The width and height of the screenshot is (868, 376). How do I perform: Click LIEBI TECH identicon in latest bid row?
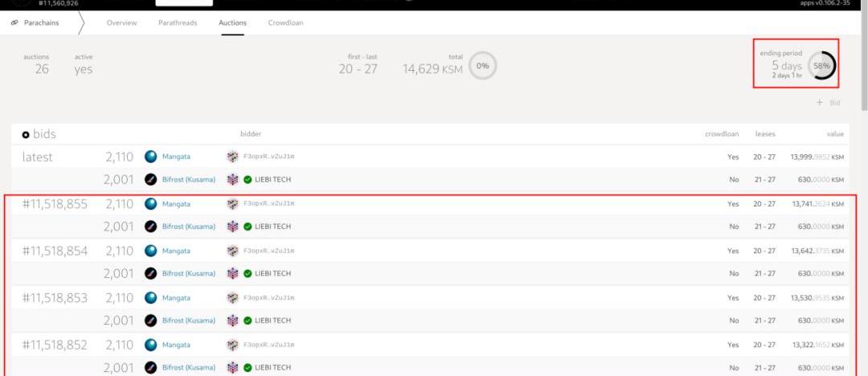tap(233, 180)
